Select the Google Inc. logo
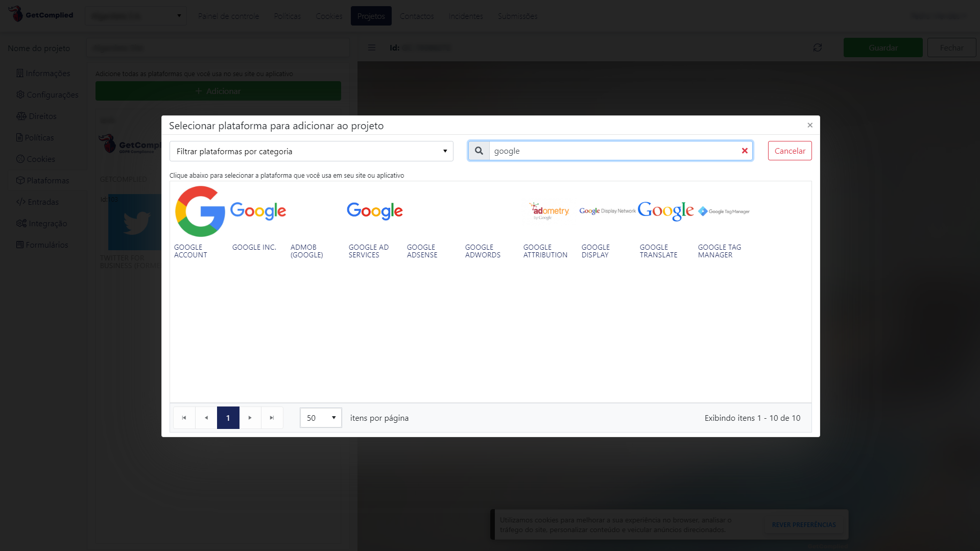980x551 pixels. coord(258,211)
